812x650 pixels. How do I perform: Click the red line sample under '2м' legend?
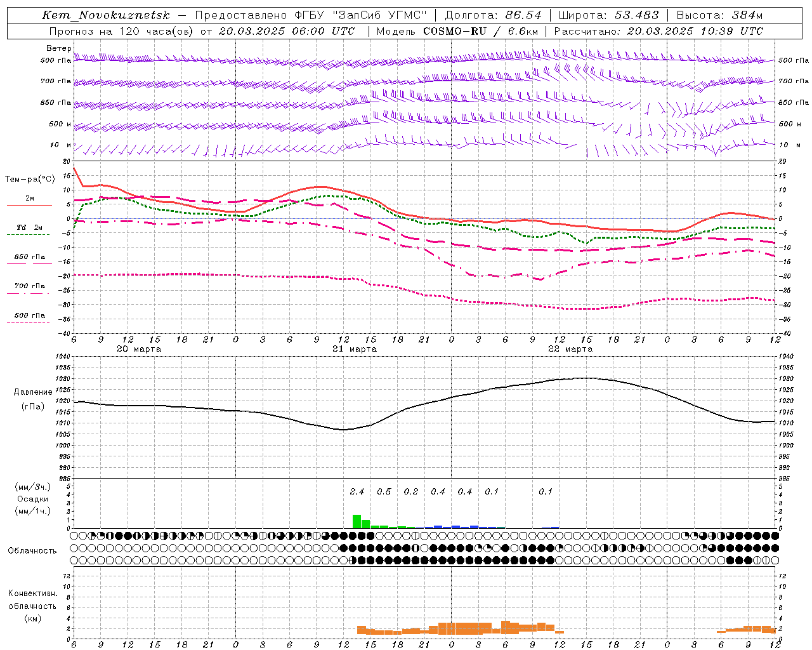(x=29, y=205)
